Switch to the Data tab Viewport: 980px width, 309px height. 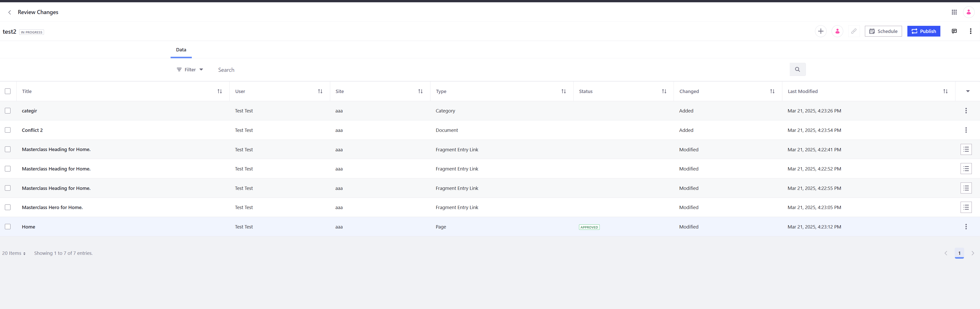[x=181, y=50]
